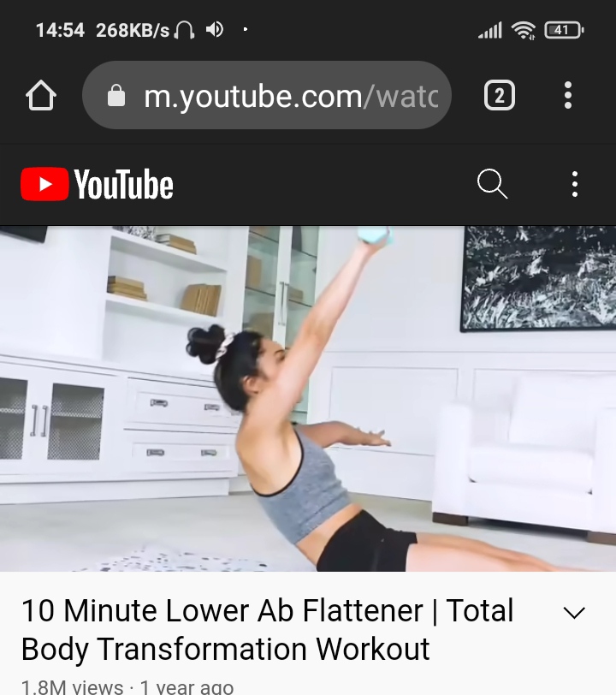Image resolution: width=616 pixels, height=695 pixels.
Task: Tap the battery indicator showing 41
Action: click(564, 30)
